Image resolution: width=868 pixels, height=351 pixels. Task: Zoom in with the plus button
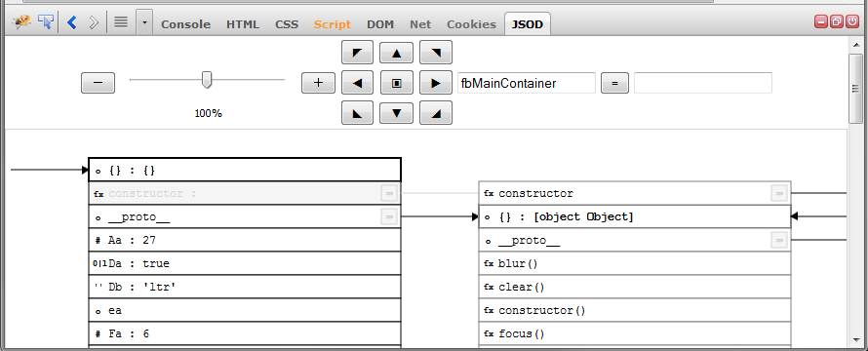[318, 83]
